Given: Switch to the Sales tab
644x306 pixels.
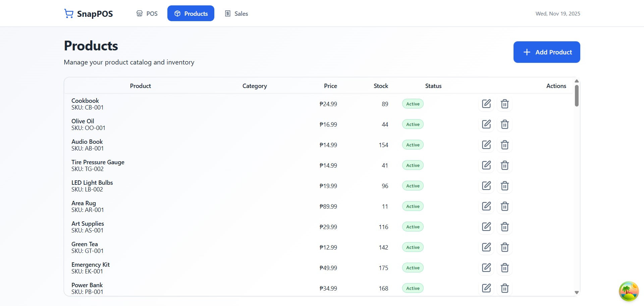Looking at the screenshot, I should pyautogui.click(x=236, y=13).
